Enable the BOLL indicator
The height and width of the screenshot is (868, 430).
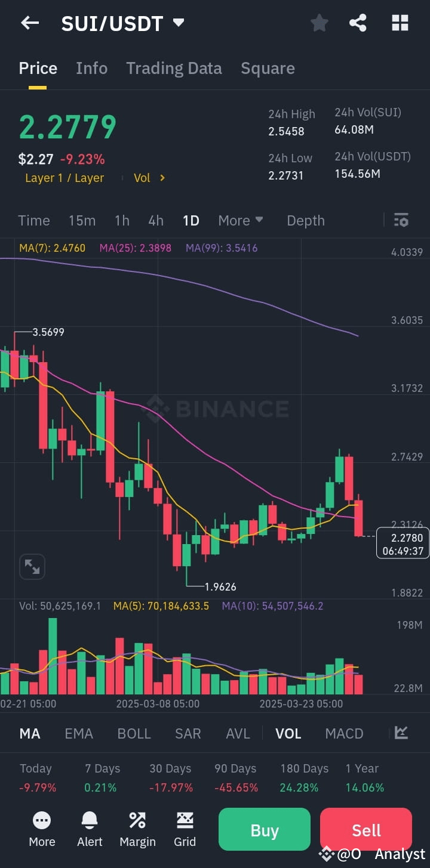pyautogui.click(x=134, y=733)
